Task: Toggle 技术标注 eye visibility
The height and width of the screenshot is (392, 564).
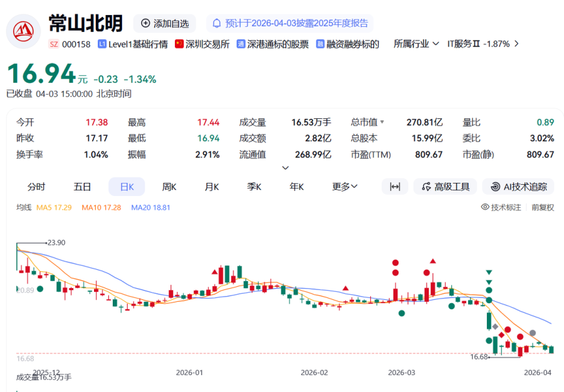Action: pos(485,207)
